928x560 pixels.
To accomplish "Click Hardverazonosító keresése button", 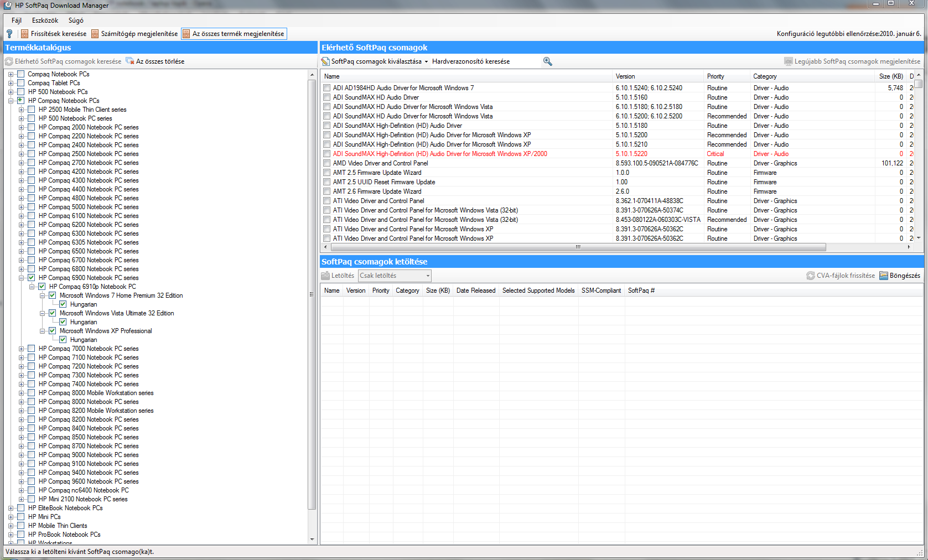I will 471,61.
